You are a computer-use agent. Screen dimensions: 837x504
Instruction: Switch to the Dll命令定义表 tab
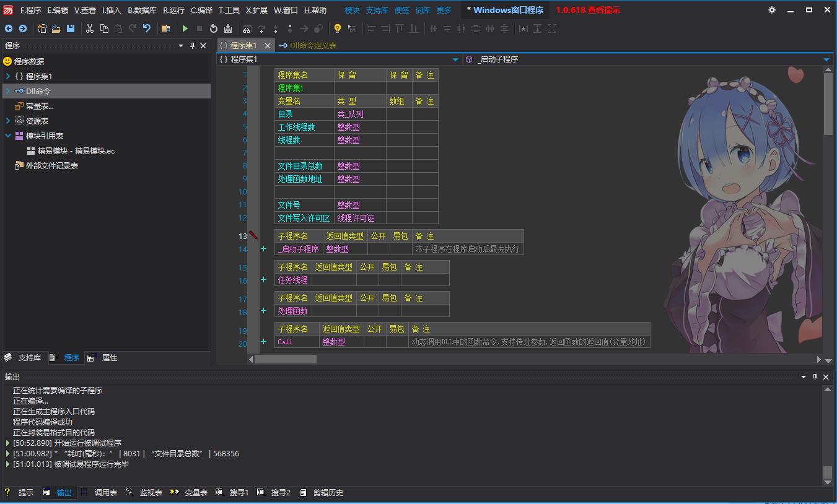[x=308, y=45]
